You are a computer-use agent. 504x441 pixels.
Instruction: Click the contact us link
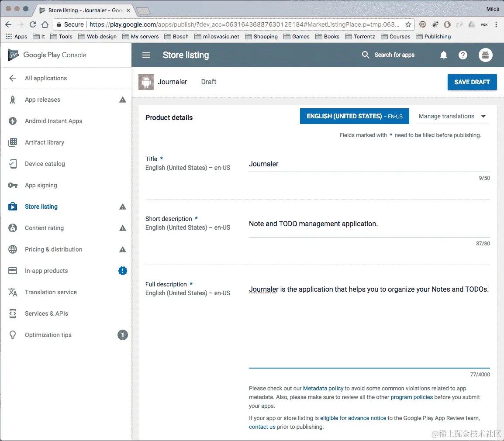tap(262, 427)
